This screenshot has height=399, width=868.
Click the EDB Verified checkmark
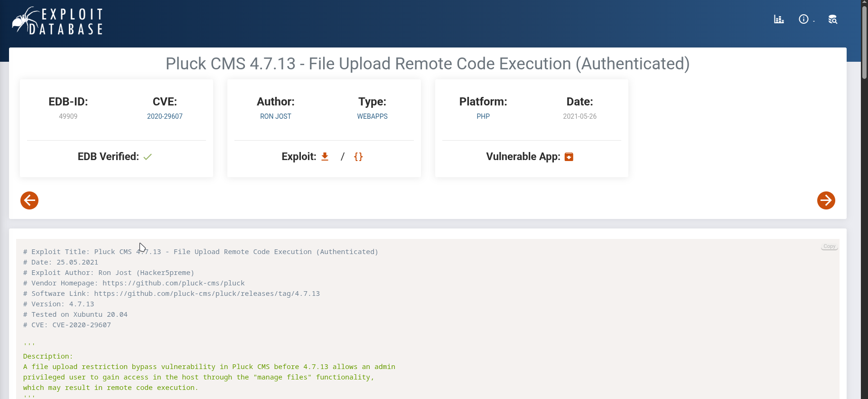click(148, 157)
